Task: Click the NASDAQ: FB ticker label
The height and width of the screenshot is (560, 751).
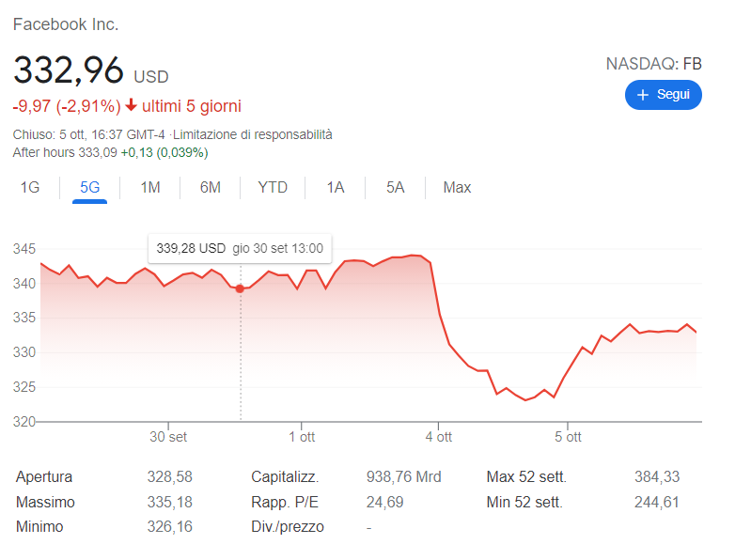Action: pyautogui.click(x=653, y=64)
